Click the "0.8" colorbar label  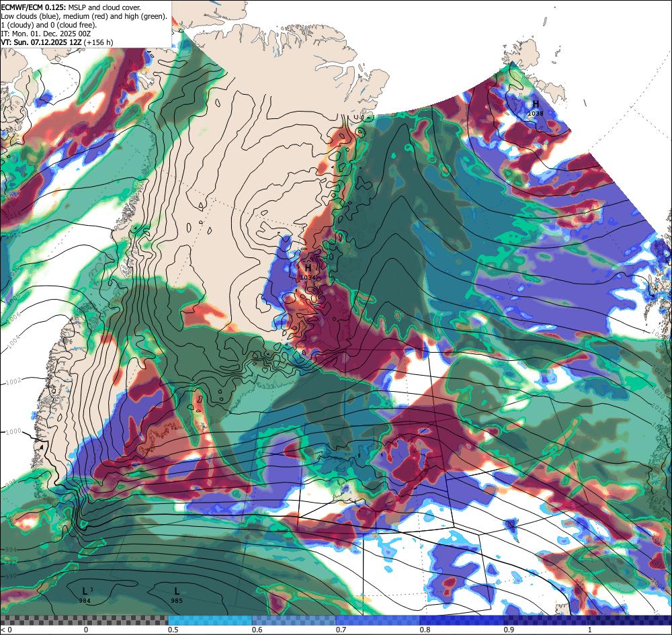pyautogui.click(x=425, y=630)
